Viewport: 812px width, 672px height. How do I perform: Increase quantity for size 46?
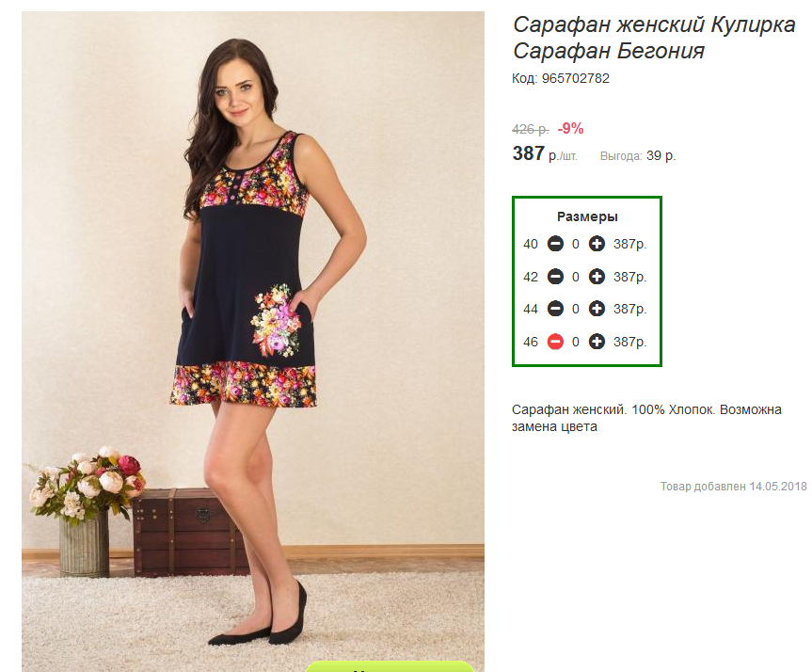(x=597, y=342)
